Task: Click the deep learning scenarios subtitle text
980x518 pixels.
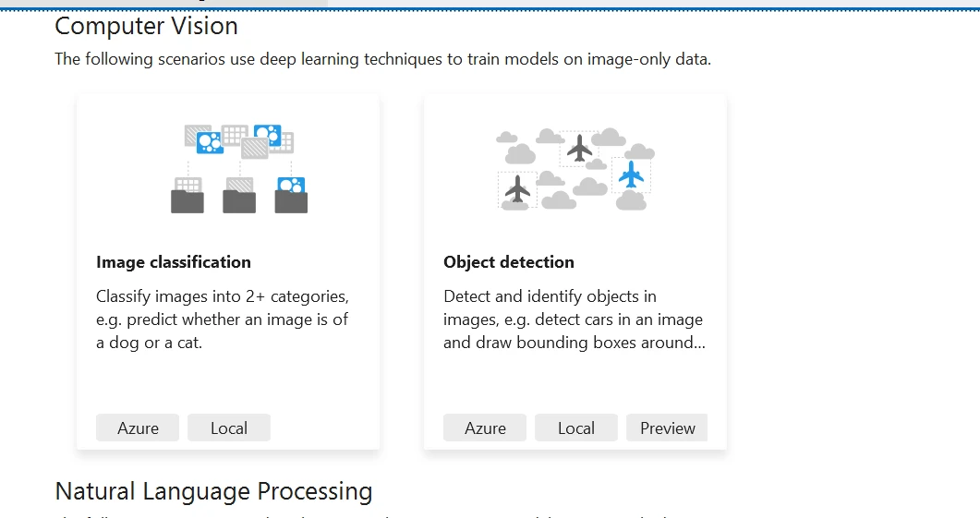Action: tap(382, 59)
